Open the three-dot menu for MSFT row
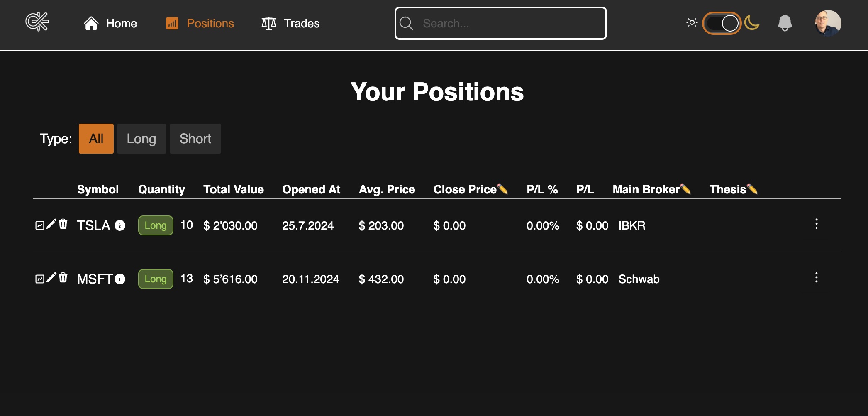This screenshot has height=416, width=868. (x=817, y=278)
